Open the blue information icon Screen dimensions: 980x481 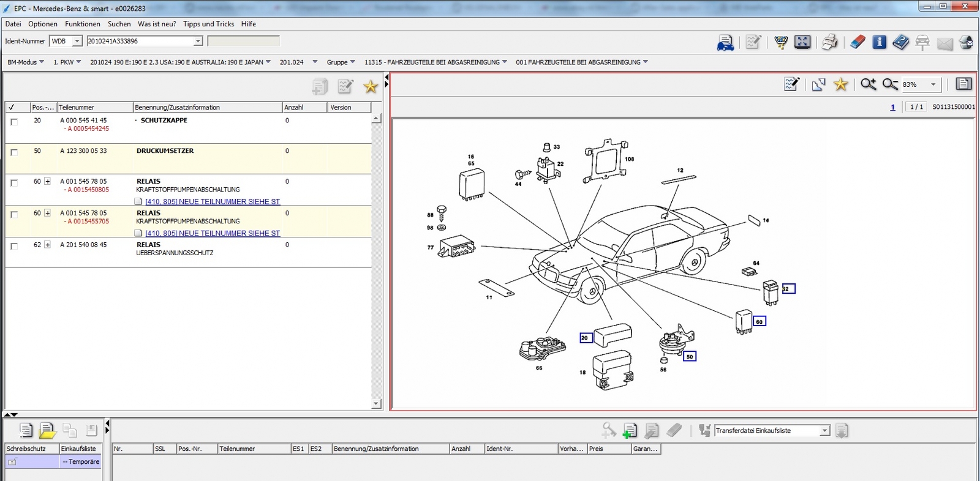[x=879, y=42]
